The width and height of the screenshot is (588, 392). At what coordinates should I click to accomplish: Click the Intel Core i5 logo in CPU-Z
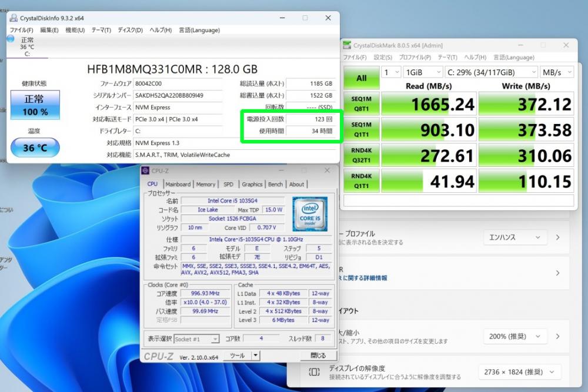coord(310,214)
